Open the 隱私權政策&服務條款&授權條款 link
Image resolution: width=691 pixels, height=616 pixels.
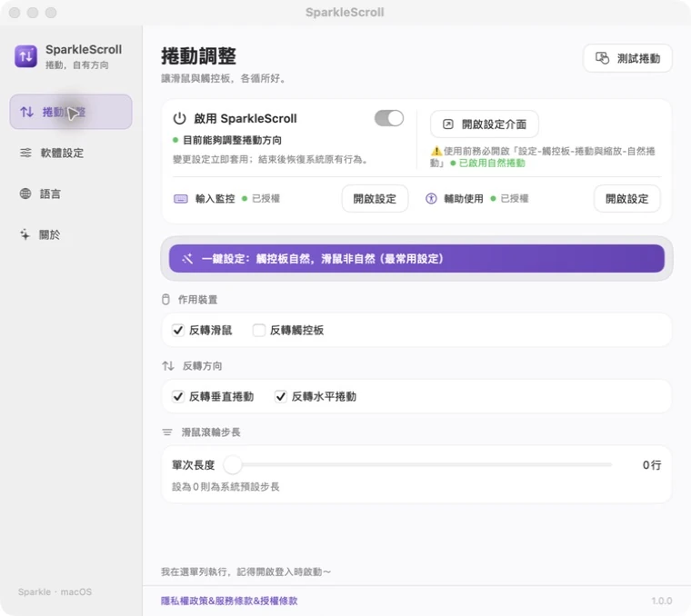pos(229,601)
